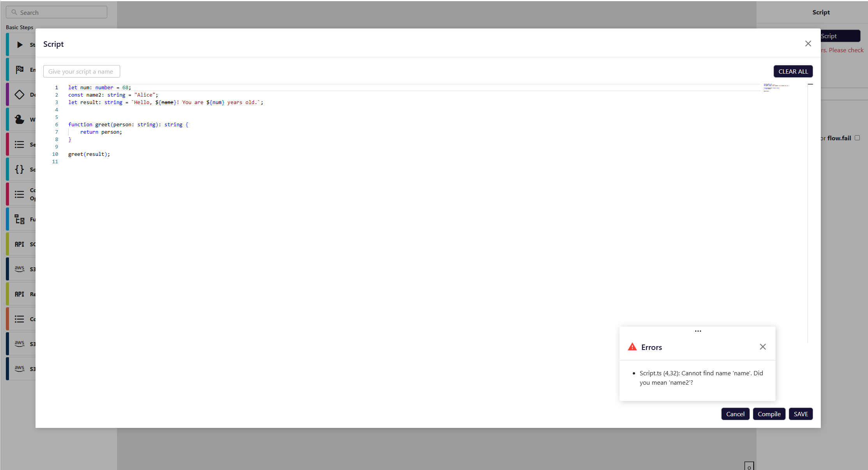
Task: Close the Errors panel
Action: [x=763, y=347]
